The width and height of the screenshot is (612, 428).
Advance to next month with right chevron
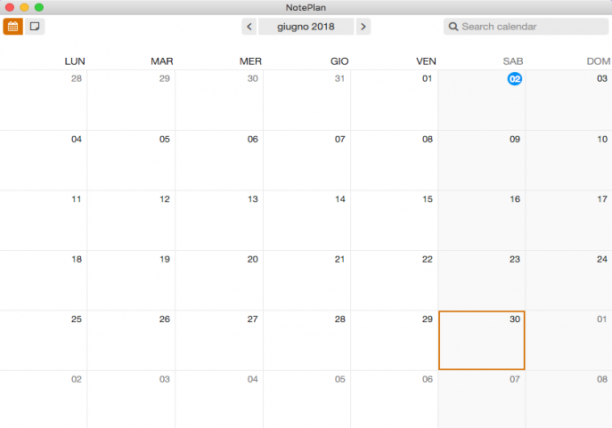coord(363,27)
